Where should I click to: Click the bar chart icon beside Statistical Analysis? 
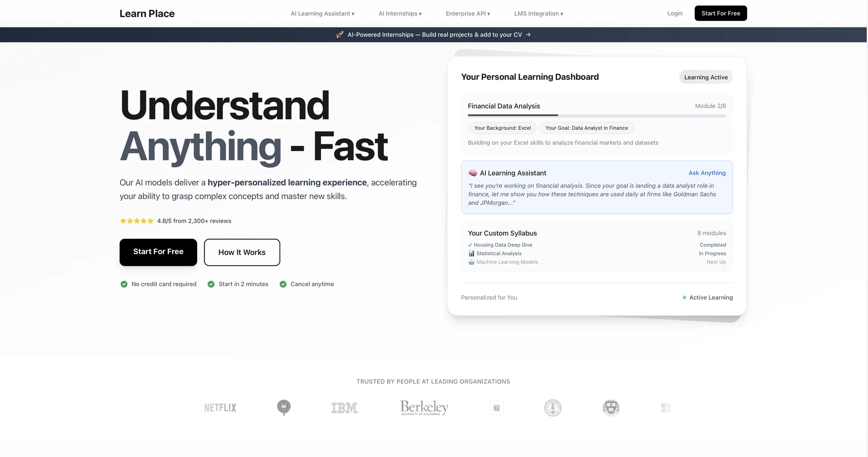pos(471,253)
